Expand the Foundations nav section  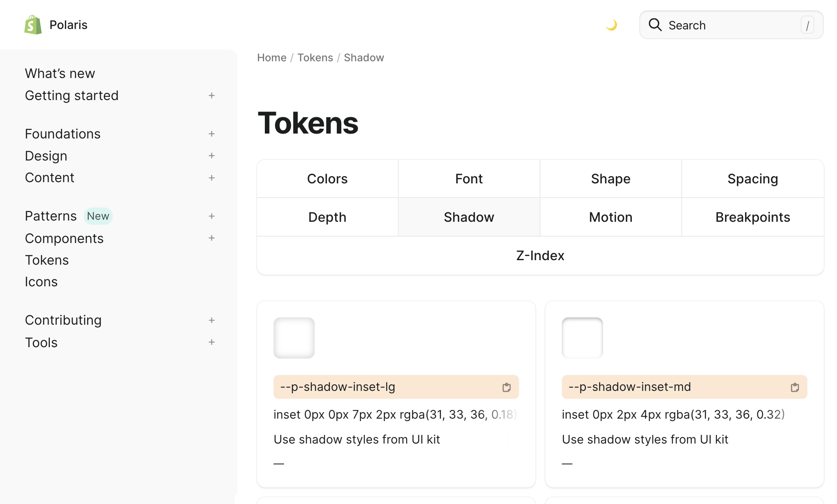click(211, 134)
